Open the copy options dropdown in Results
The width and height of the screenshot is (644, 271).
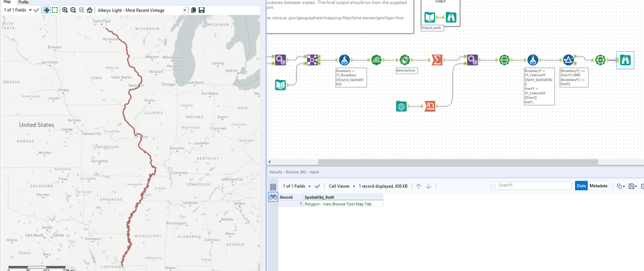(x=621, y=186)
